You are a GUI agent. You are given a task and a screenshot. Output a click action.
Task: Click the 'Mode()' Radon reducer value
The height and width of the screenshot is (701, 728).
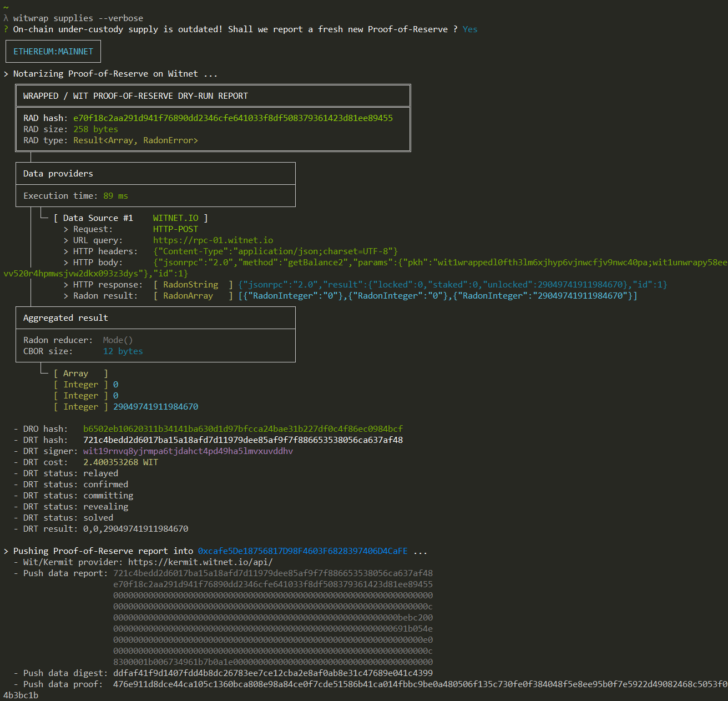click(118, 340)
